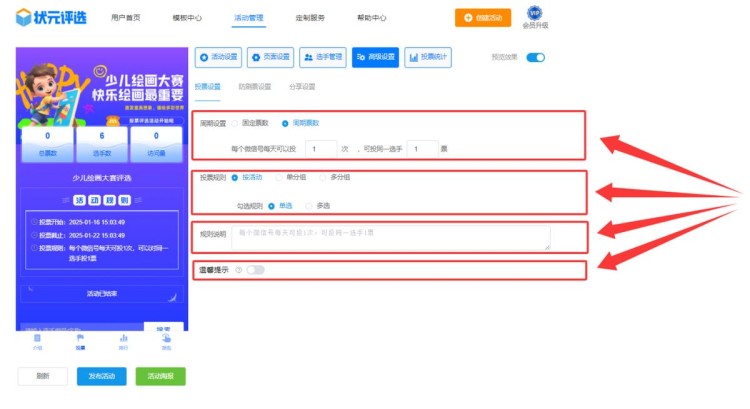Switch to the 防刷票设置 tab
750x409 pixels.
coord(253,87)
